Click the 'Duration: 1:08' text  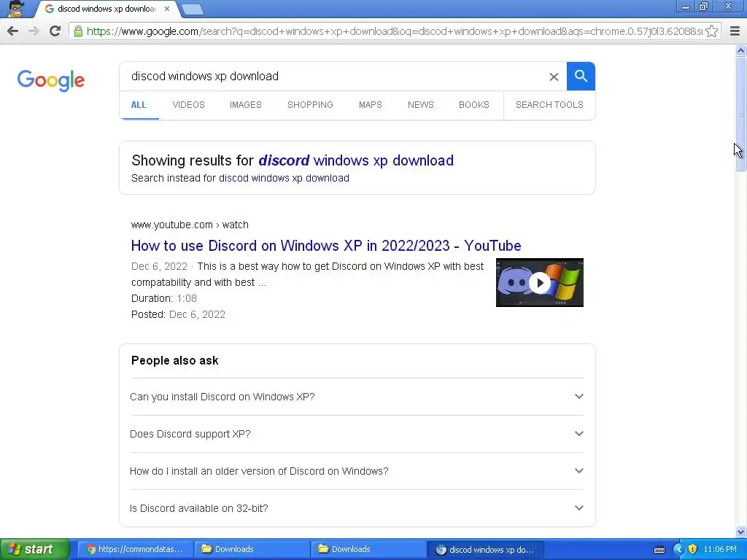164,298
